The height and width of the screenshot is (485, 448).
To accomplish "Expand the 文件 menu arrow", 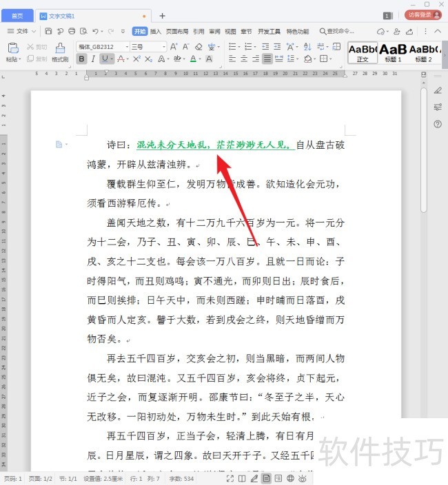I will coord(34,31).
